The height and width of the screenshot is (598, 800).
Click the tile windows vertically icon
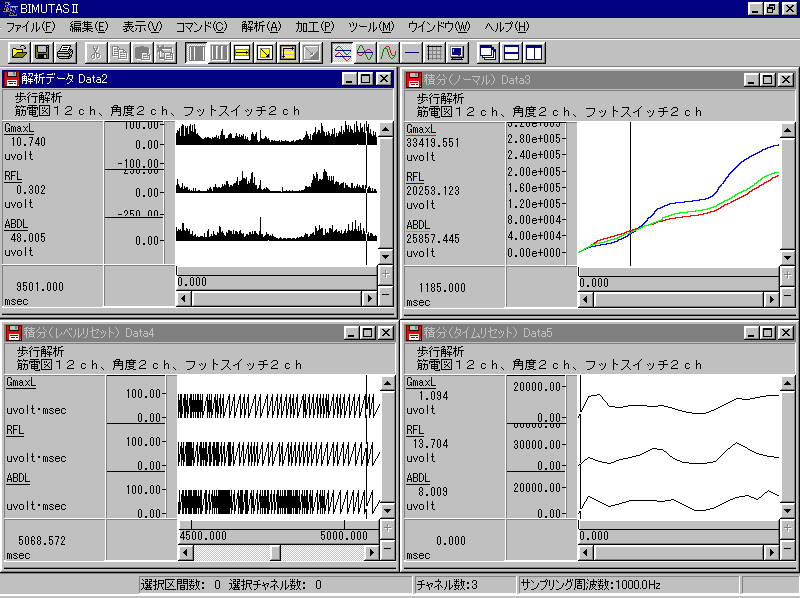point(534,52)
